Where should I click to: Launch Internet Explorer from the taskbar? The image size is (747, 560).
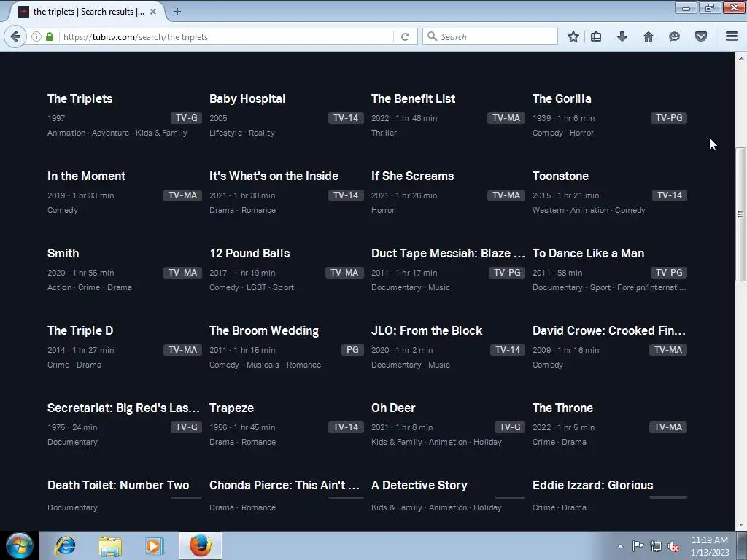(x=65, y=545)
